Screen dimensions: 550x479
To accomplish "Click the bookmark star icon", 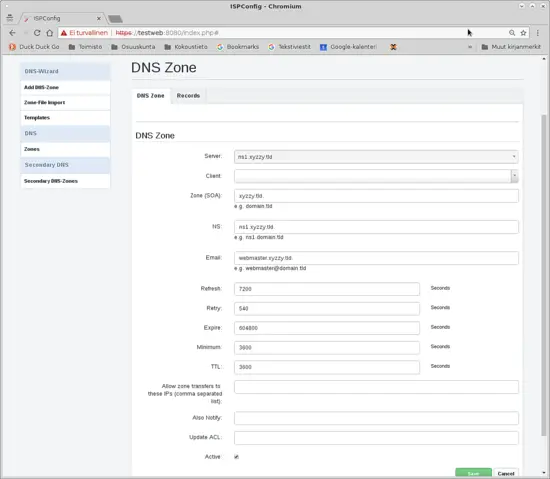I will click(523, 33).
